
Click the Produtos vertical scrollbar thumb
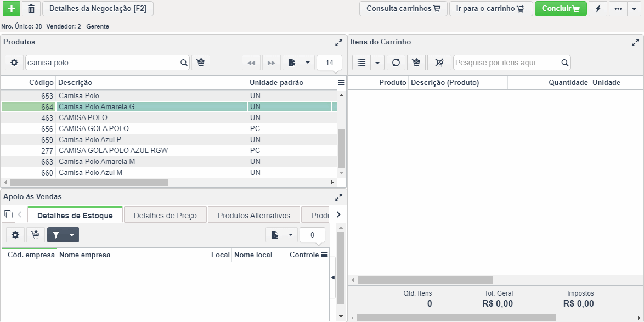coord(341,148)
